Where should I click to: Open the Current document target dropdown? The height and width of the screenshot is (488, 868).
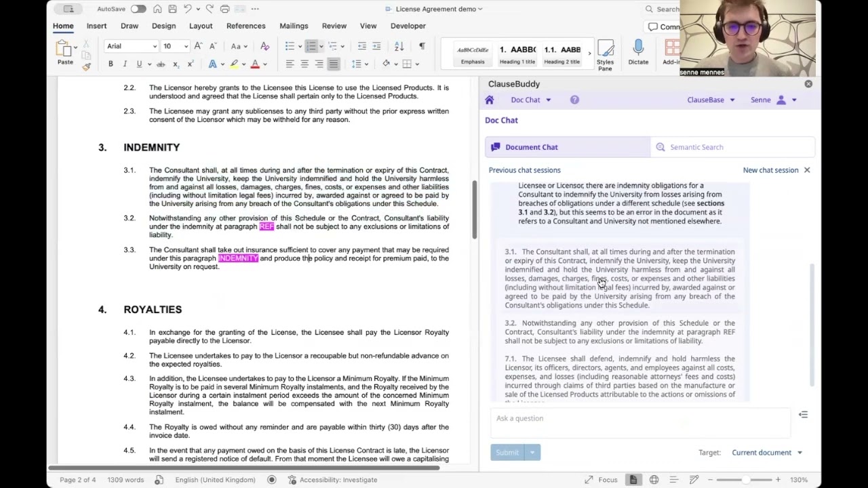pos(766,453)
